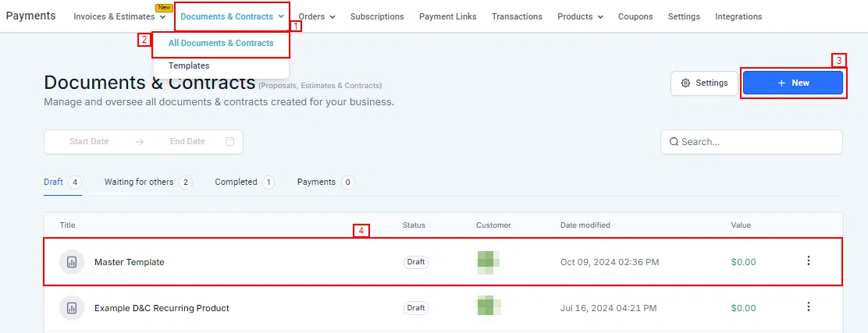Click the Title column header
Image resolution: width=868 pixels, height=333 pixels.
(68, 225)
